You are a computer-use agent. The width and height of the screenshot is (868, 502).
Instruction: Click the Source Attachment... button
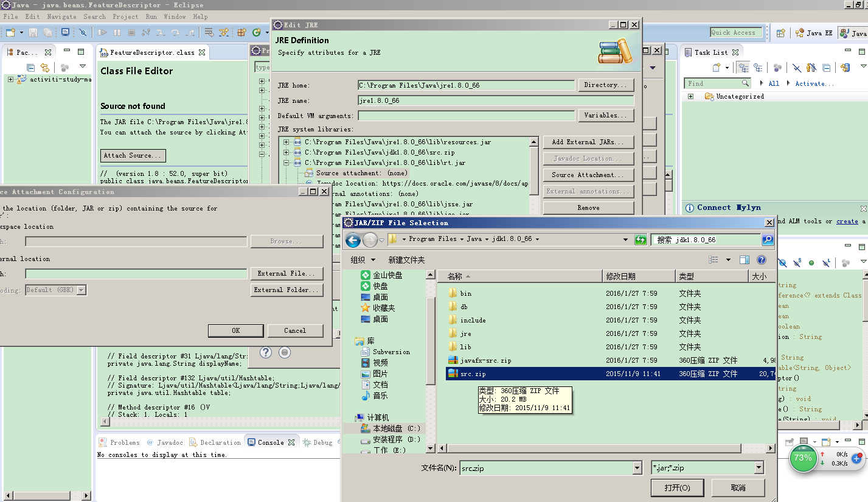[588, 175]
